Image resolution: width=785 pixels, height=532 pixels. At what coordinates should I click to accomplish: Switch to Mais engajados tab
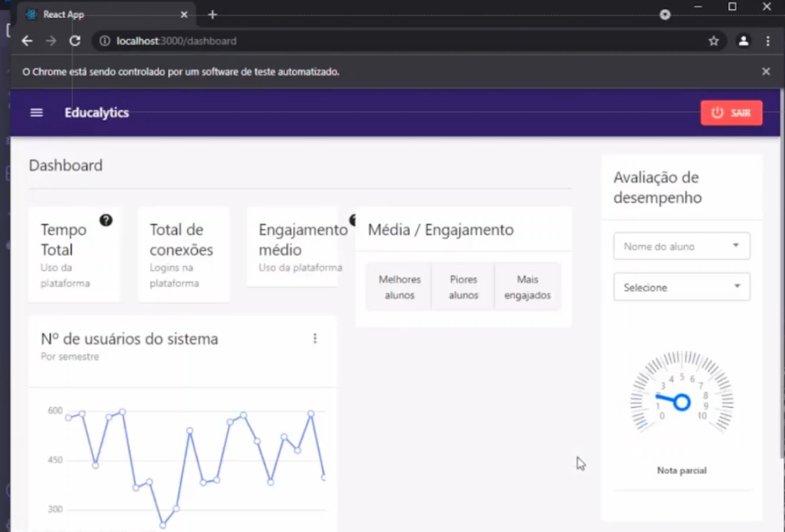pyautogui.click(x=527, y=287)
